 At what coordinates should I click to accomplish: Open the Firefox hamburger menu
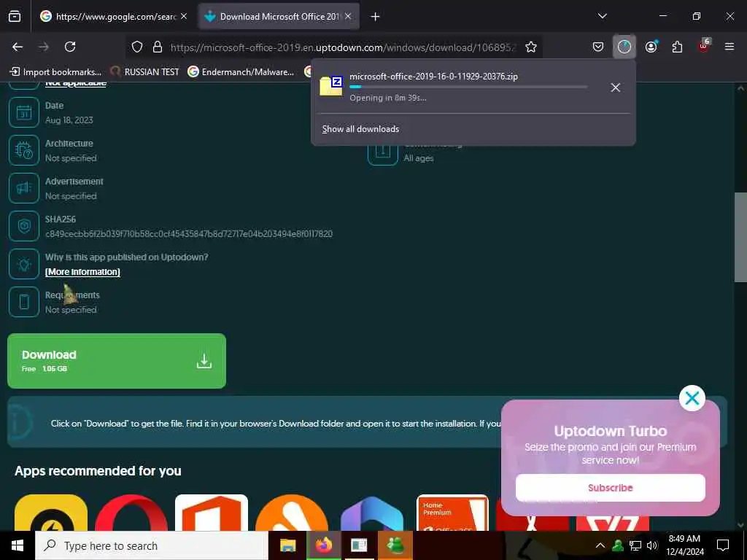tap(729, 47)
